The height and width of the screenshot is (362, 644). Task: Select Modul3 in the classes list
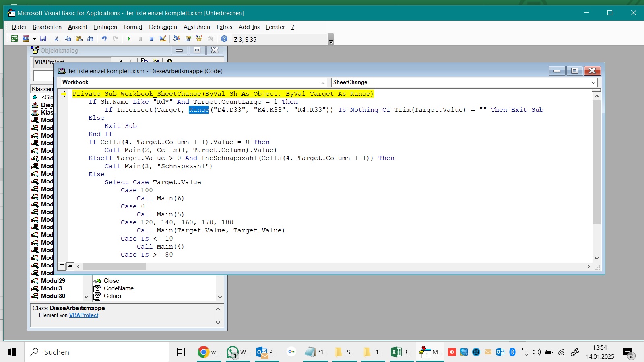(51, 288)
